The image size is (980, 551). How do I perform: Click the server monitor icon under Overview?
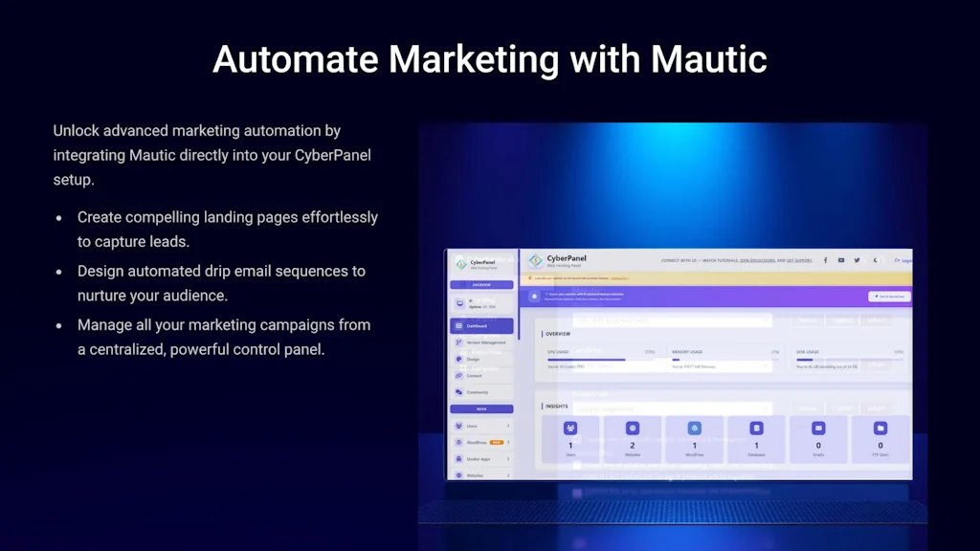(460, 303)
